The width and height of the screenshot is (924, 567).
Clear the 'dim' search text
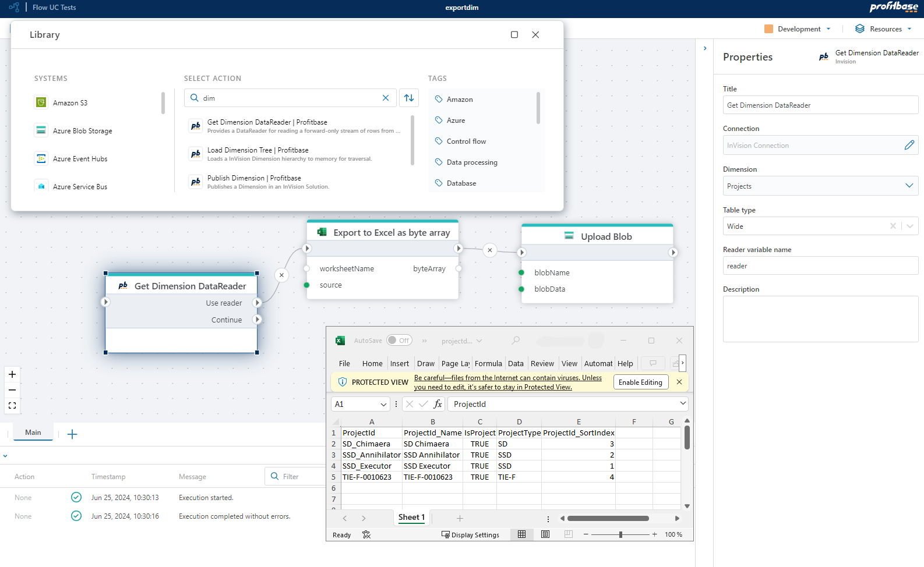386,98
